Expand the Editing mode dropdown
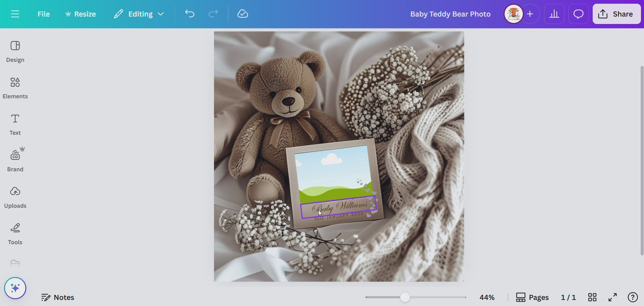The width and height of the screenshot is (644, 306). tap(139, 14)
